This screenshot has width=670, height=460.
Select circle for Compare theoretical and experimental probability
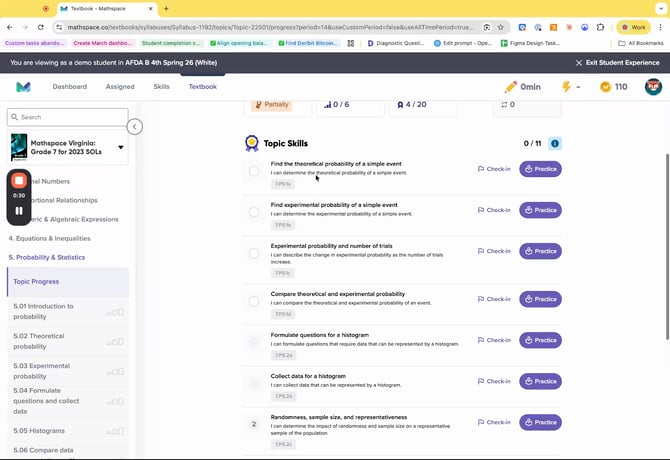click(254, 301)
